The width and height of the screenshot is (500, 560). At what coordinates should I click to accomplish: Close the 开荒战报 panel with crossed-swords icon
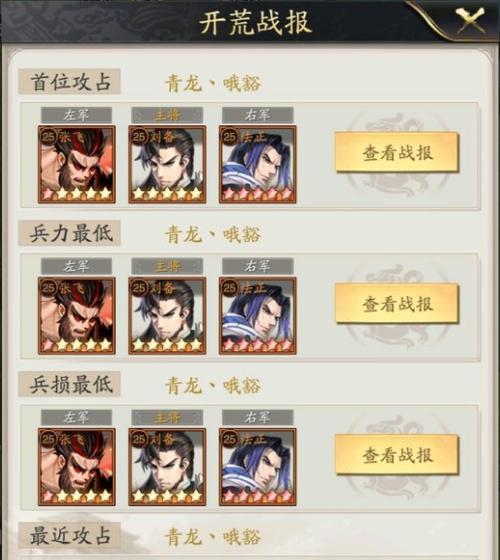coord(470,21)
